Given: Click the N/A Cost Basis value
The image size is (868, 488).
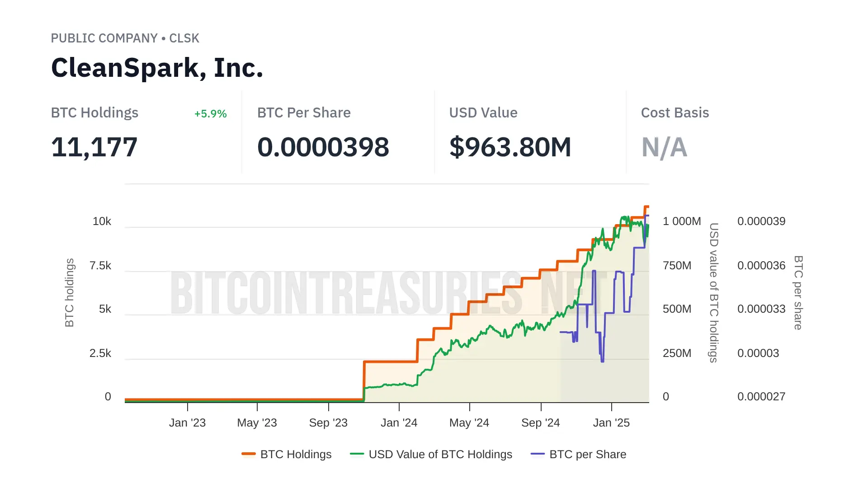Looking at the screenshot, I should (x=664, y=147).
